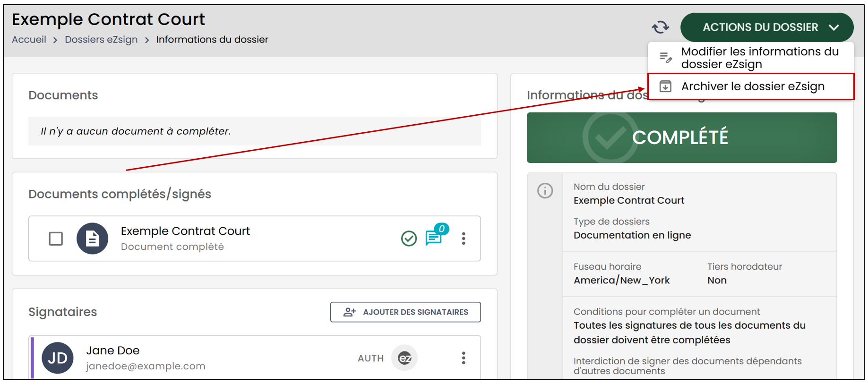Open the three-dot menu for Jane Doe
The width and height of the screenshot is (868, 384).
[x=464, y=358]
